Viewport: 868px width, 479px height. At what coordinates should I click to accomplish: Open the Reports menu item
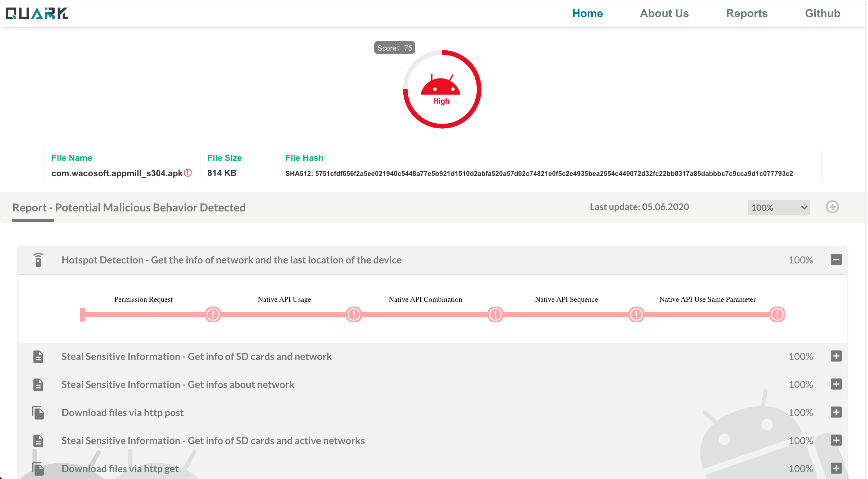click(747, 13)
